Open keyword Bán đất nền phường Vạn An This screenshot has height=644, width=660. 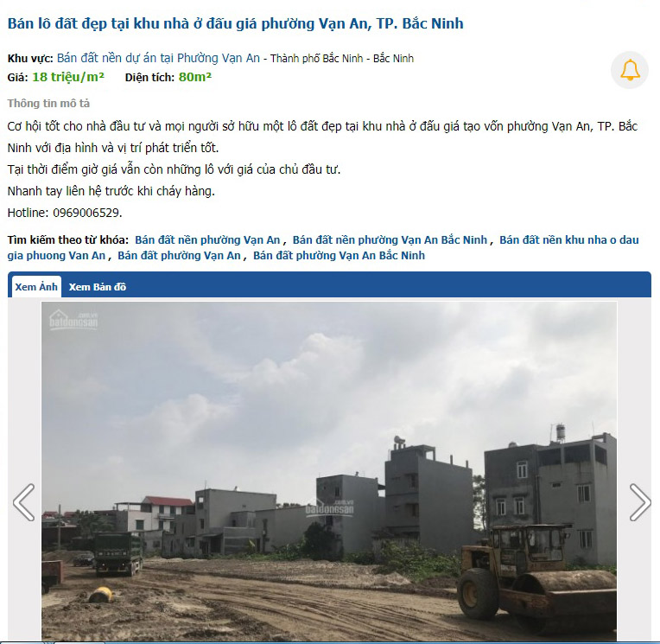207,240
